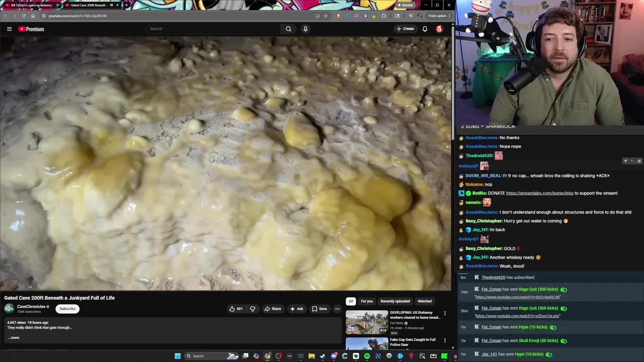Subscribe to CaveChronicles
Viewport: 644px width, 362px height.
(x=67, y=309)
